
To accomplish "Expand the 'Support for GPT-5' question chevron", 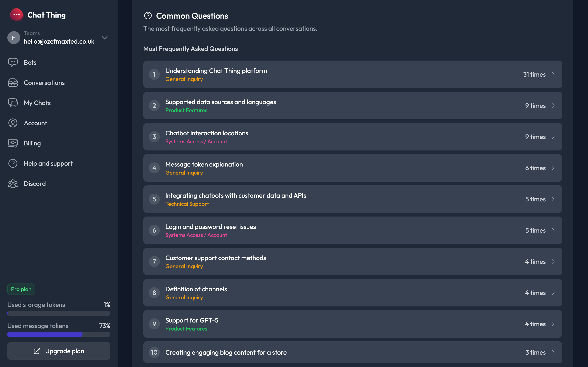I will click(553, 324).
